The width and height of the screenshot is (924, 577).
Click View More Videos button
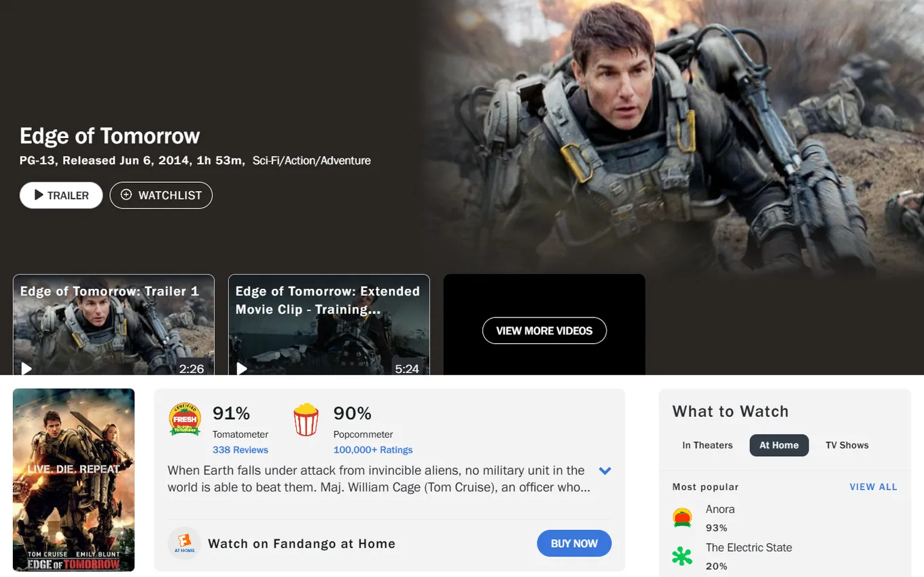coord(544,330)
